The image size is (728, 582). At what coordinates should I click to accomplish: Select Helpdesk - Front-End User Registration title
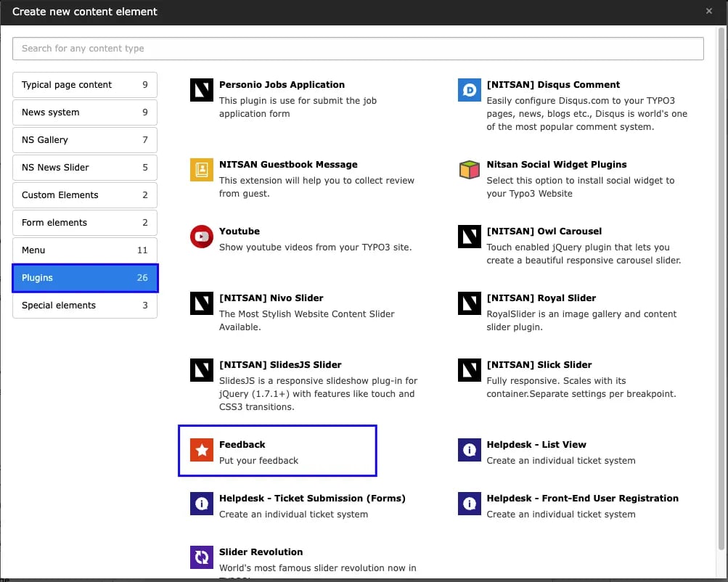click(x=583, y=499)
